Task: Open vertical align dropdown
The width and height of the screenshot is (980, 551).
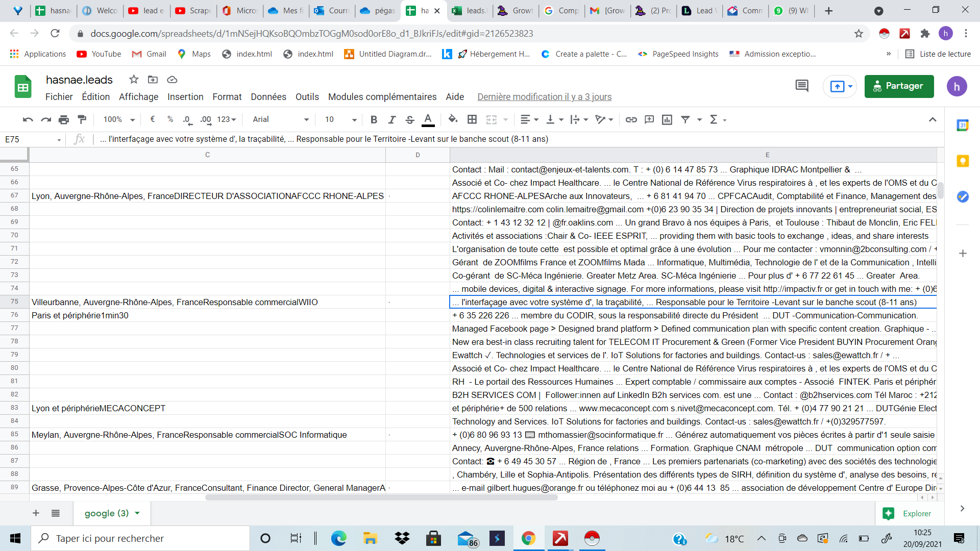Action: [x=555, y=119]
